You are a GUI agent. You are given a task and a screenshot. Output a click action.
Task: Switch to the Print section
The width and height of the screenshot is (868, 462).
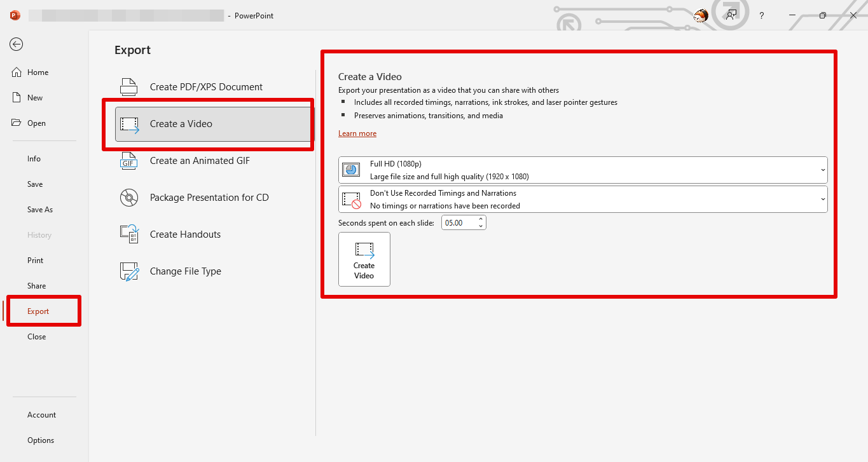35,260
